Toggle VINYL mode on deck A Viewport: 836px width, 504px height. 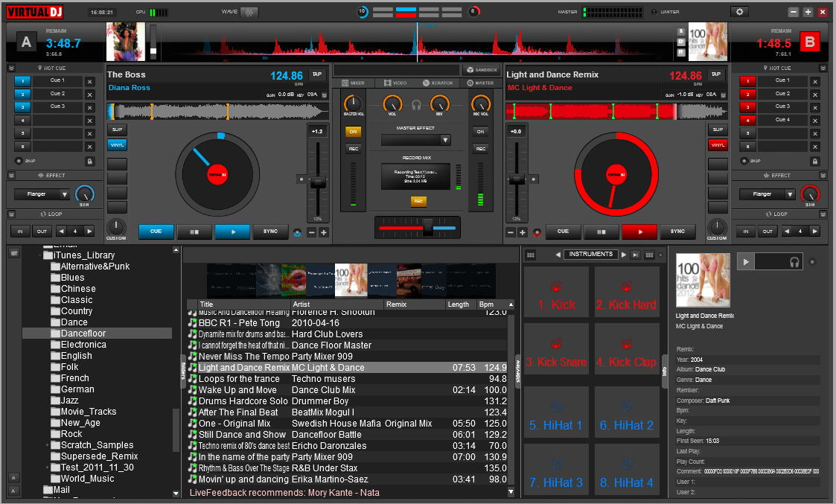coord(118,144)
